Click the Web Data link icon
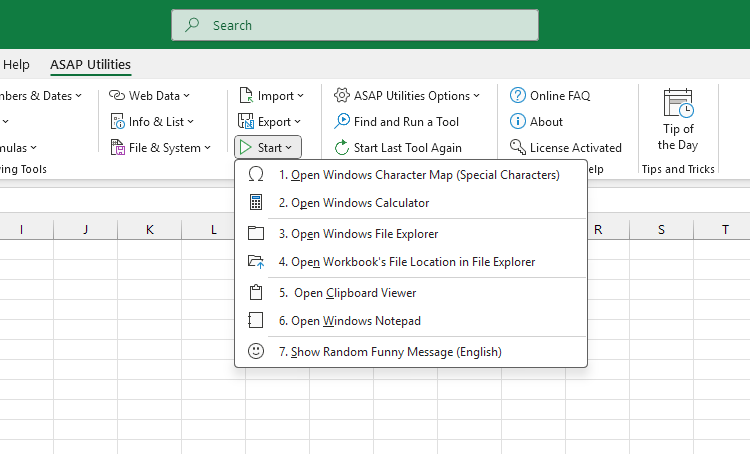This screenshot has height=454, width=750. [117, 96]
